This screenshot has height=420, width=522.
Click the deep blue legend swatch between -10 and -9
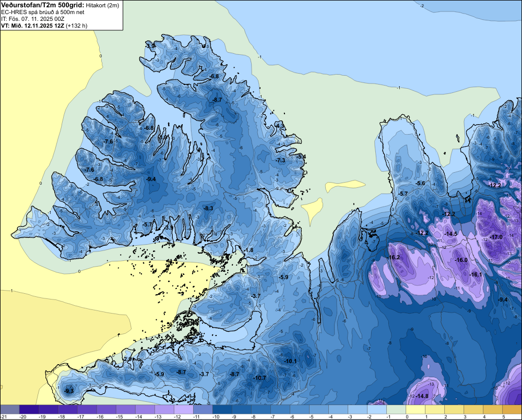(222, 410)
